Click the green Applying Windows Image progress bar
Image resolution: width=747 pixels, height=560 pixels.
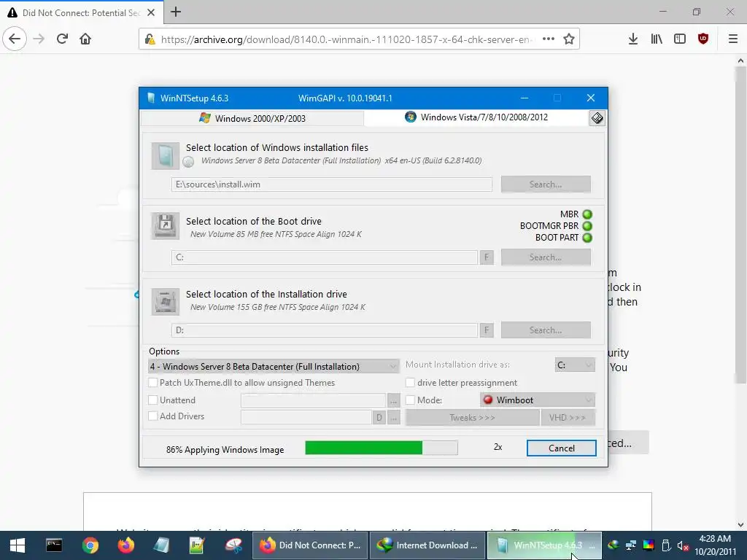point(381,448)
